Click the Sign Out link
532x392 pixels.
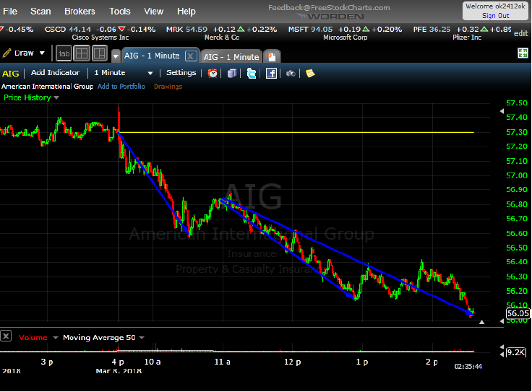point(496,16)
